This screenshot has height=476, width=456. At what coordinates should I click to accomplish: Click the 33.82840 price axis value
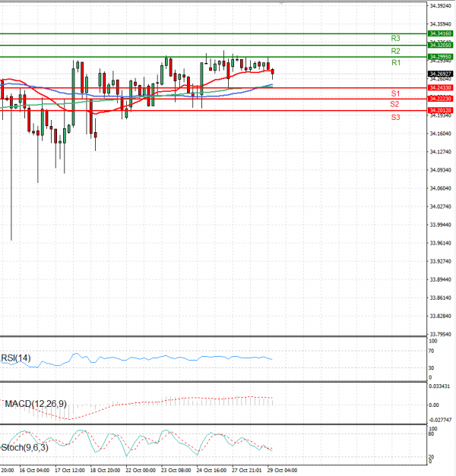[x=441, y=317]
